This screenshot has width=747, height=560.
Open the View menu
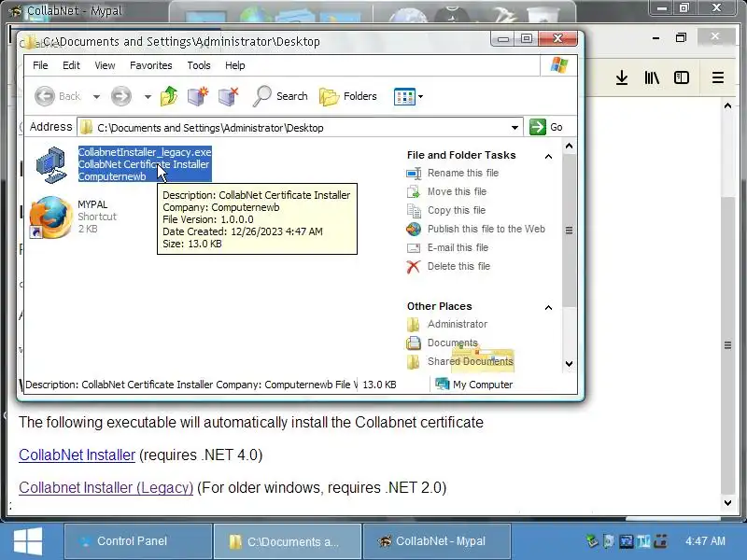(x=105, y=65)
